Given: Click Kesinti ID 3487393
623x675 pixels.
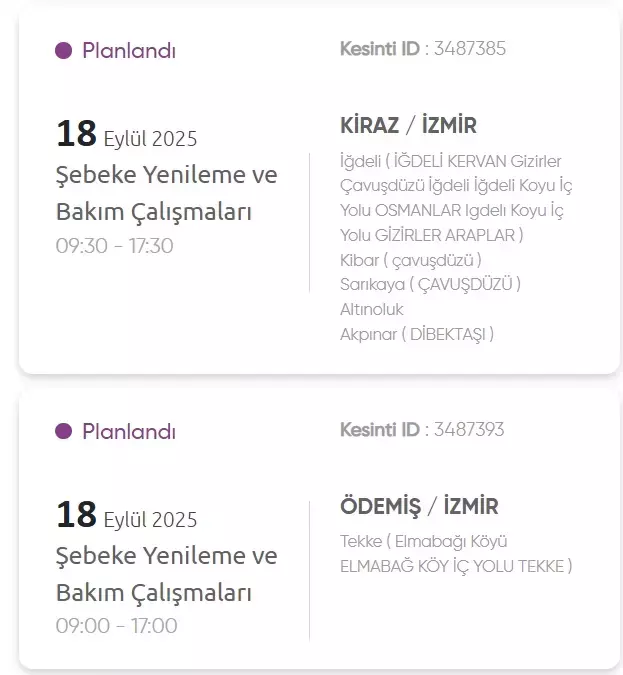Looking at the screenshot, I should tap(421, 430).
